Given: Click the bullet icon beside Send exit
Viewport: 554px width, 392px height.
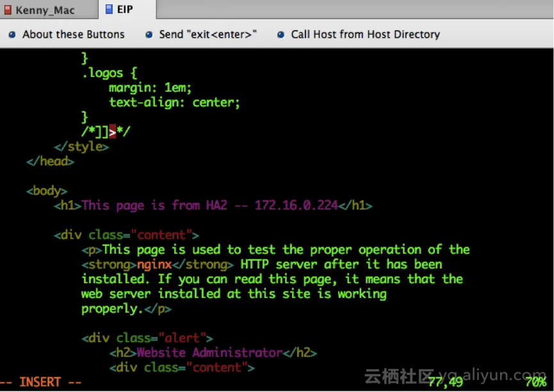Looking at the screenshot, I should 149,35.
